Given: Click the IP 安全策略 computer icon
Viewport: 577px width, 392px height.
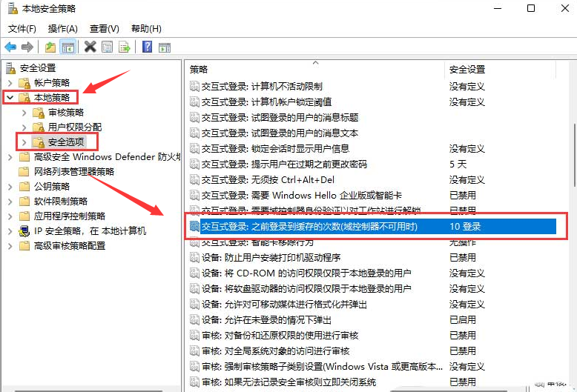Looking at the screenshot, I should pyautogui.click(x=24, y=231).
